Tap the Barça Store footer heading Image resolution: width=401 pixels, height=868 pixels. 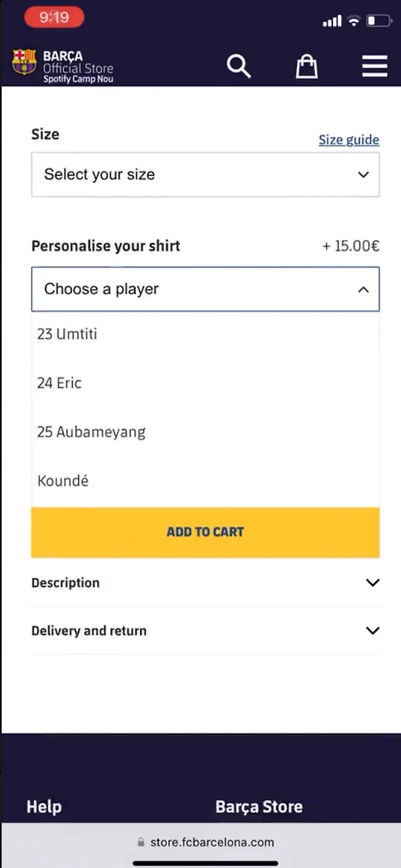259,806
